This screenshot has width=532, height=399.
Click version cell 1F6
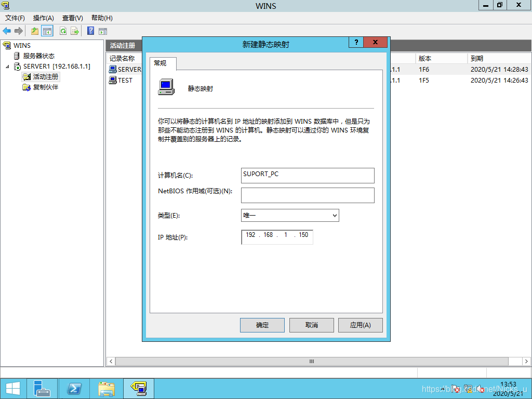pyautogui.click(x=424, y=69)
